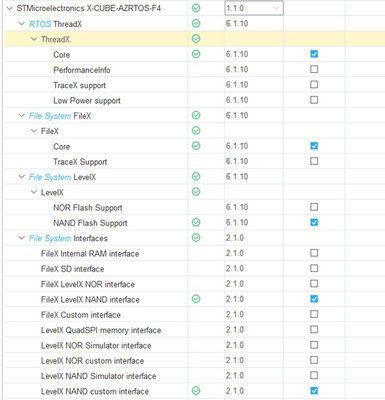Uncheck the FileX Core checkbox
This screenshot has height=400, width=385.
[x=314, y=146]
